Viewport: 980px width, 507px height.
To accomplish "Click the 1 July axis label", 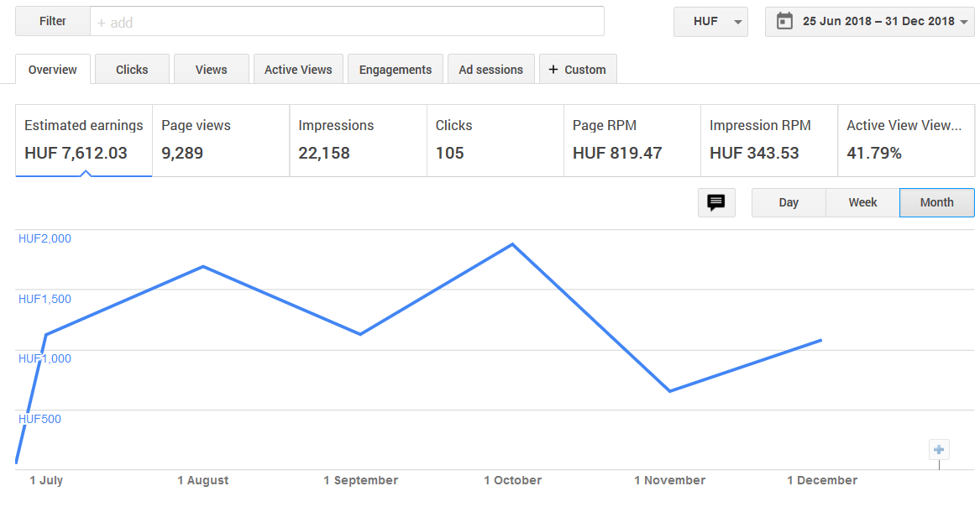I will coord(46,480).
